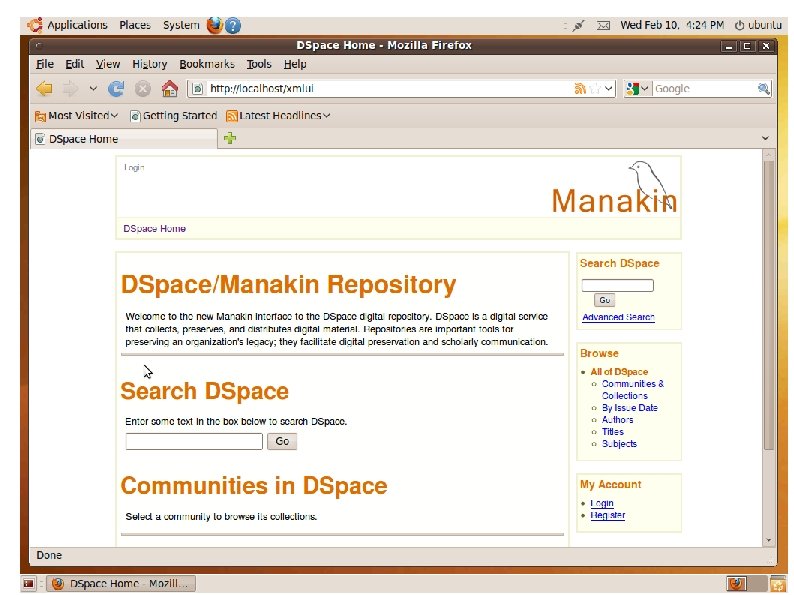Go to the home page icon
Screen dimensions: 794x595
[170, 89]
